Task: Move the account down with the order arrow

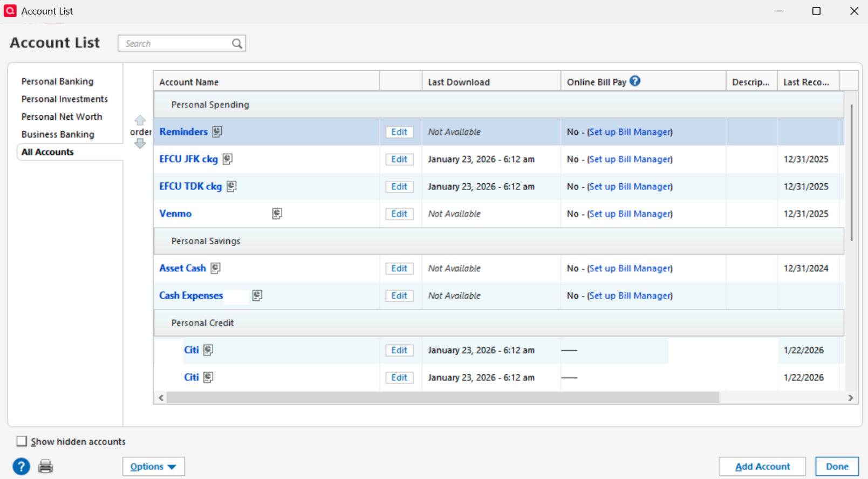Action: click(140, 143)
